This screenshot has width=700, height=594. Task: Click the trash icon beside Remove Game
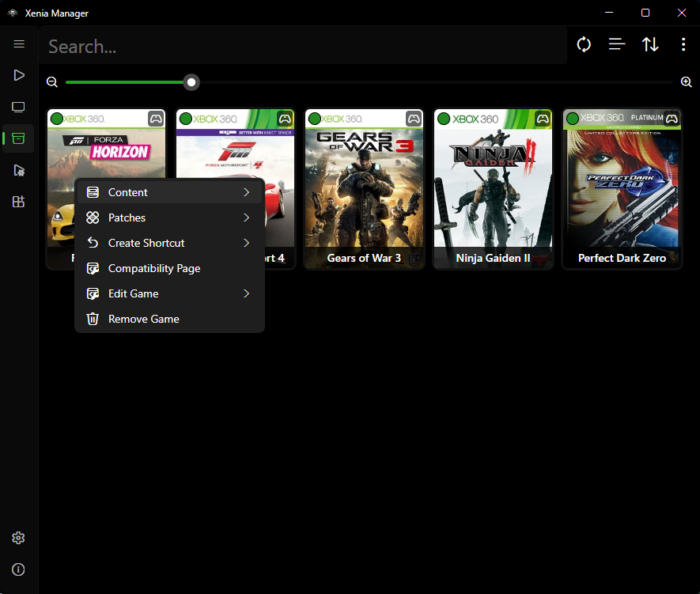coord(93,319)
